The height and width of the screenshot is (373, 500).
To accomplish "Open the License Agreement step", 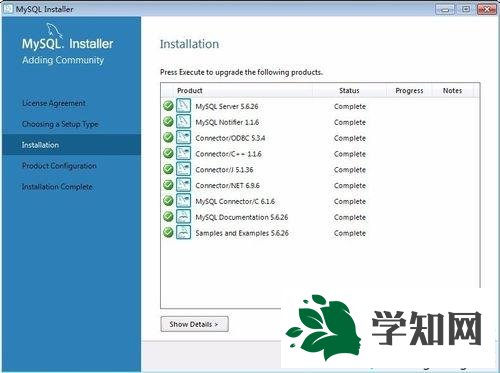I will click(x=54, y=103).
